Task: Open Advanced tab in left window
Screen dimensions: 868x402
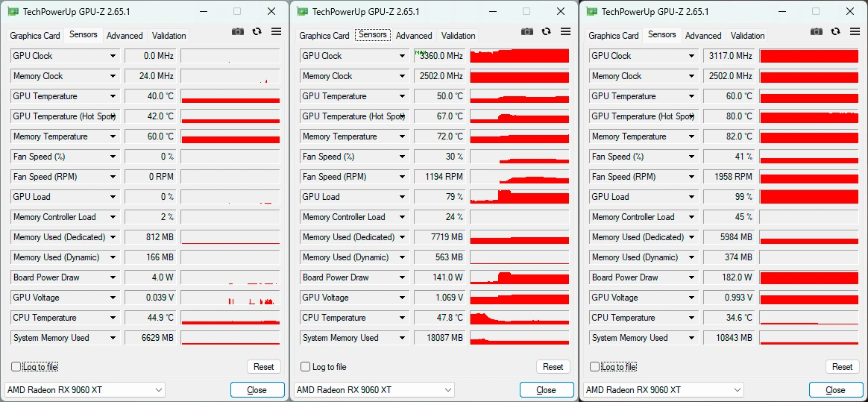Action: coord(125,36)
